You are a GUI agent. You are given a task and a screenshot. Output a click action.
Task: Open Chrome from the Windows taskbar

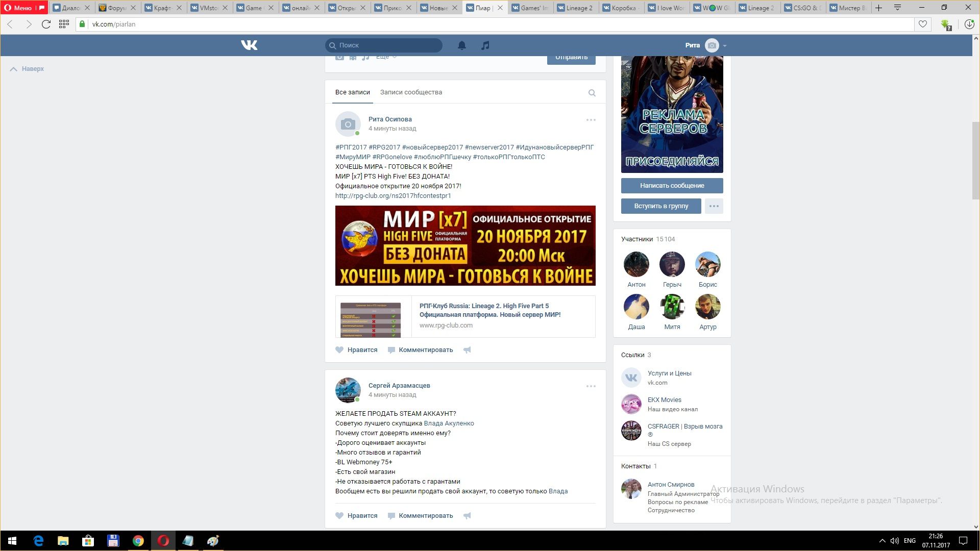click(x=138, y=541)
